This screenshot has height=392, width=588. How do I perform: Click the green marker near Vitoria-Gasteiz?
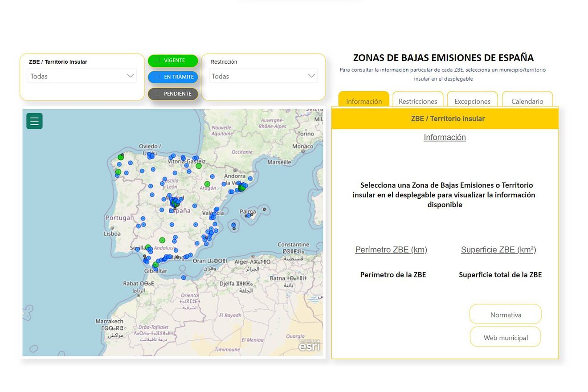coord(198,165)
